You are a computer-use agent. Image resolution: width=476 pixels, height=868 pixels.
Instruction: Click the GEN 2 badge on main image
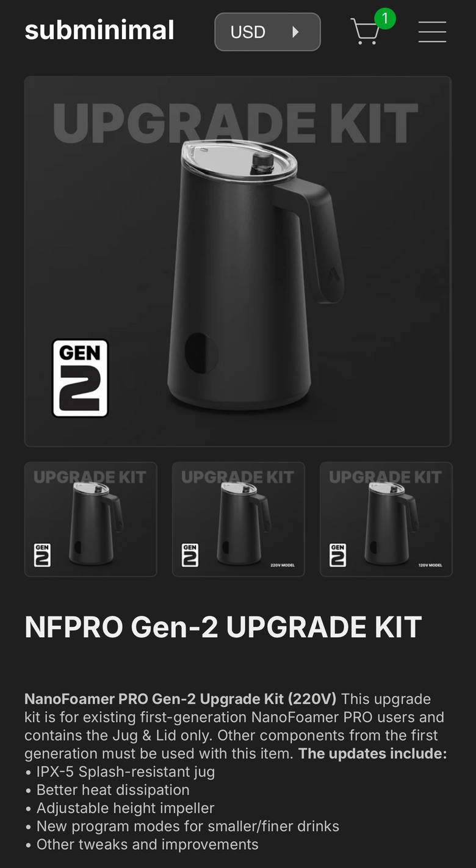(x=80, y=378)
